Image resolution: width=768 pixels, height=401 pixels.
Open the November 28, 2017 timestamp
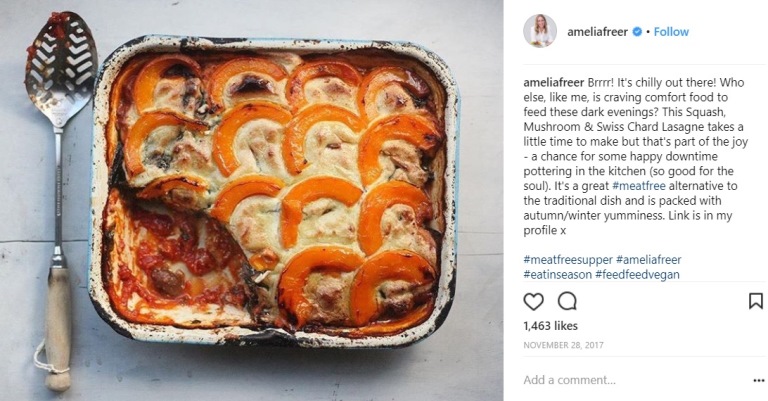[x=563, y=345]
